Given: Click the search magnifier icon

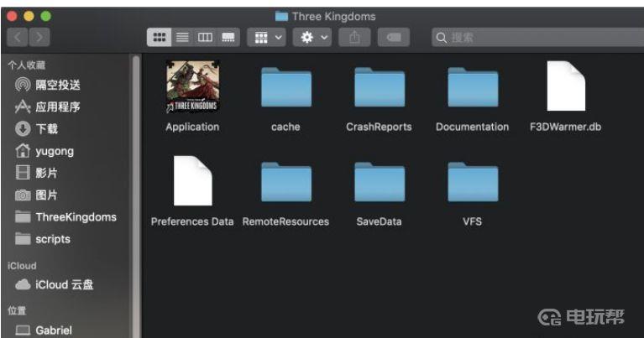Looking at the screenshot, I should pos(442,38).
